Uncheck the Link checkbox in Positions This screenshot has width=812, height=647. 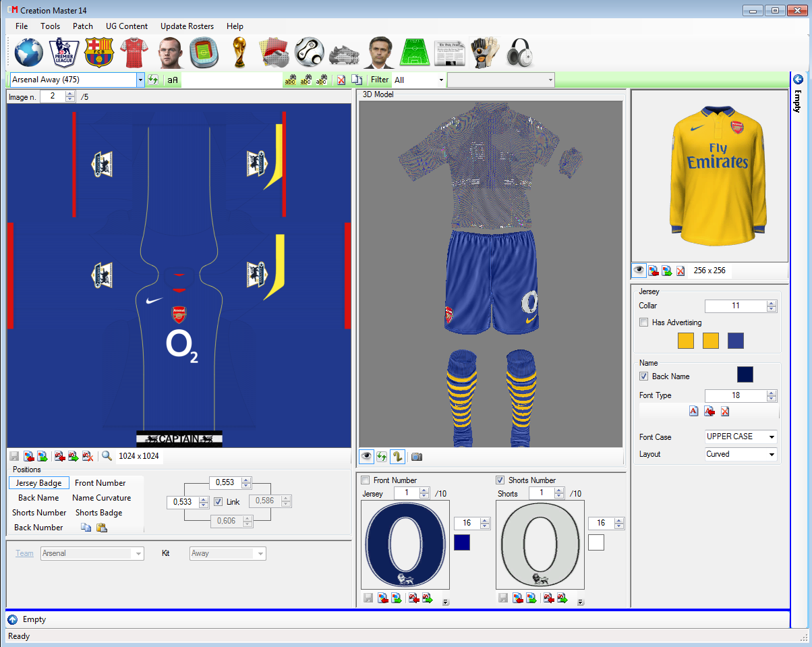tap(218, 501)
